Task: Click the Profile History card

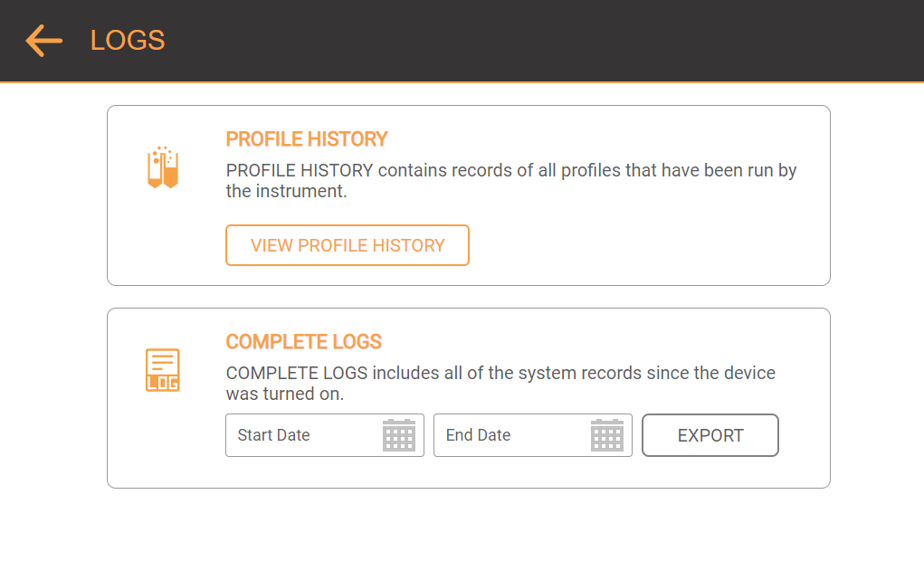Action: click(469, 195)
